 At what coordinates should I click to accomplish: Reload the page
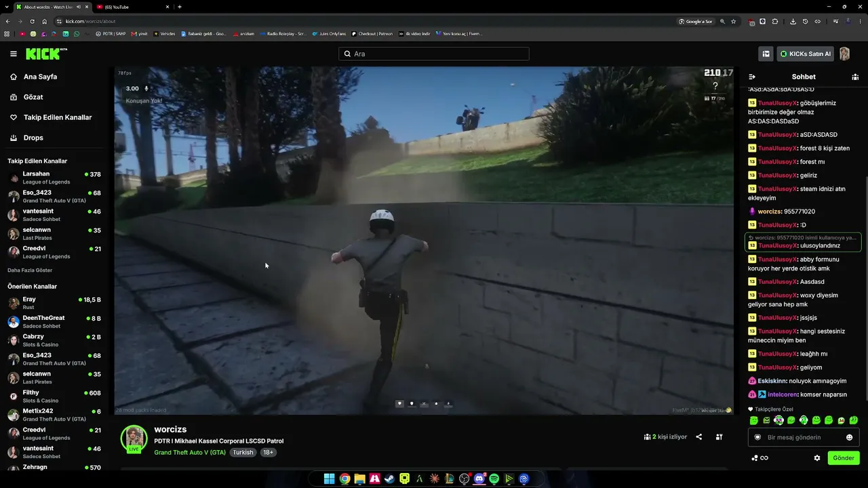pos(33,22)
